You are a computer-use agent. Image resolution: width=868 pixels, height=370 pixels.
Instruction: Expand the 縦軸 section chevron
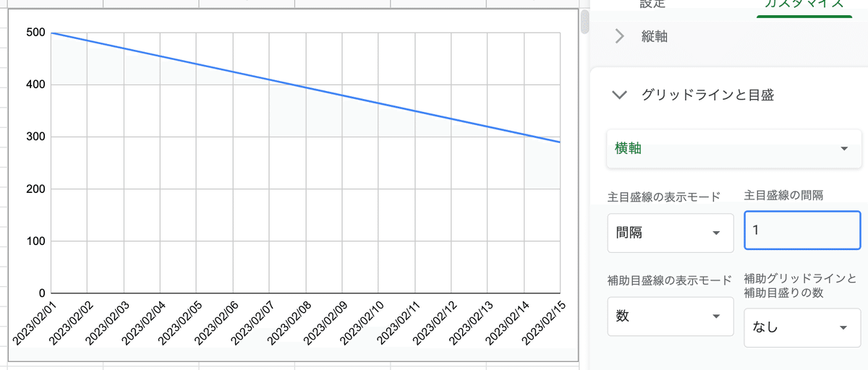pyautogui.click(x=619, y=36)
